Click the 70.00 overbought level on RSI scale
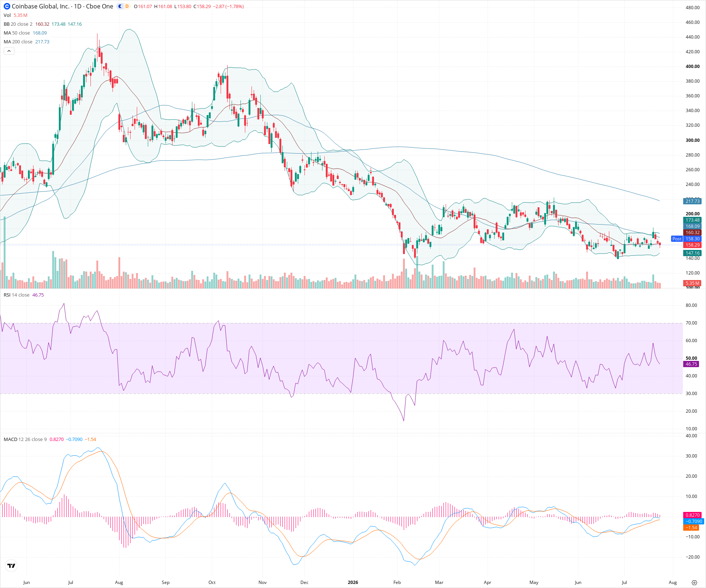Image resolution: width=706 pixels, height=588 pixels. coord(691,323)
